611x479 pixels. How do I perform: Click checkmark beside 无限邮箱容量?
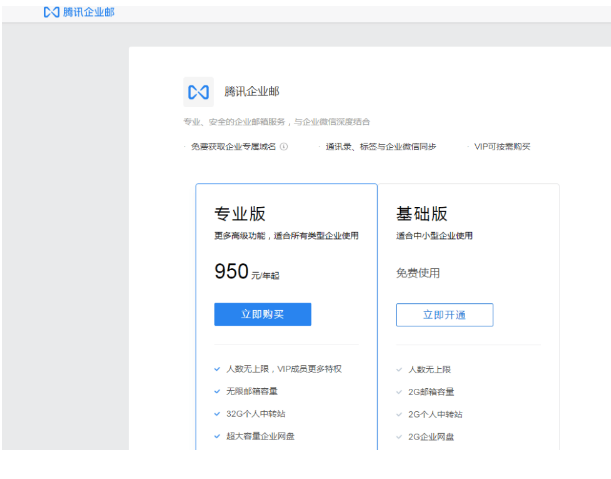[x=217, y=391]
